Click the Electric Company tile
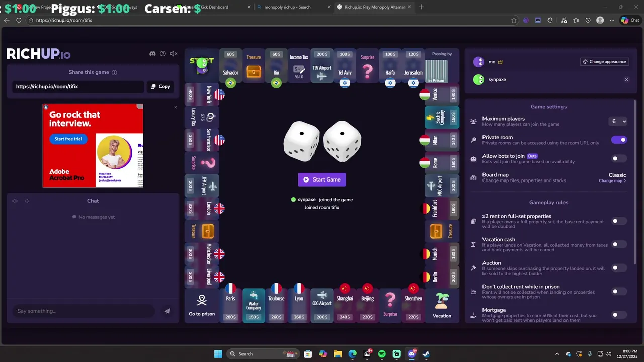This screenshot has width=644, height=362. 442,117
